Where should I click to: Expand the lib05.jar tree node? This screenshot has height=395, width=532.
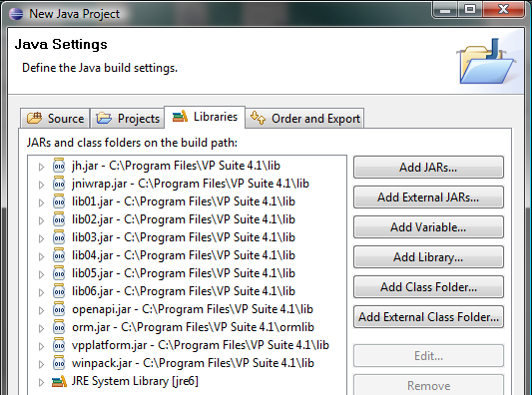[41, 274]
